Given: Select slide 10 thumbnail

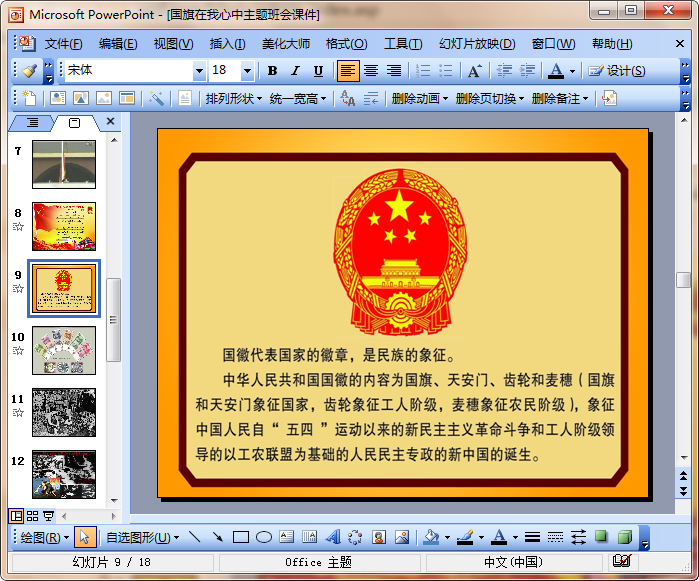Looking at the screenshot, I should click(x=64, y=350).
